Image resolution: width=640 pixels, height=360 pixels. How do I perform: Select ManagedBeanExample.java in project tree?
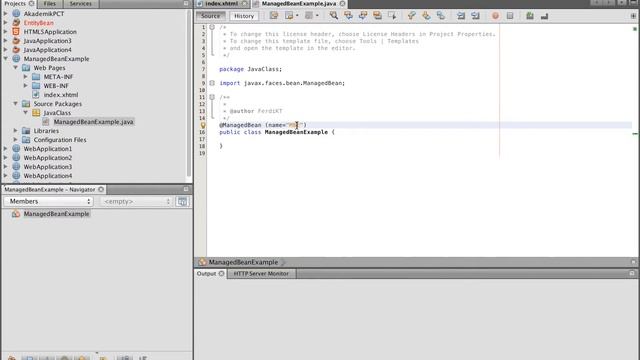click(x=93, y=122)
